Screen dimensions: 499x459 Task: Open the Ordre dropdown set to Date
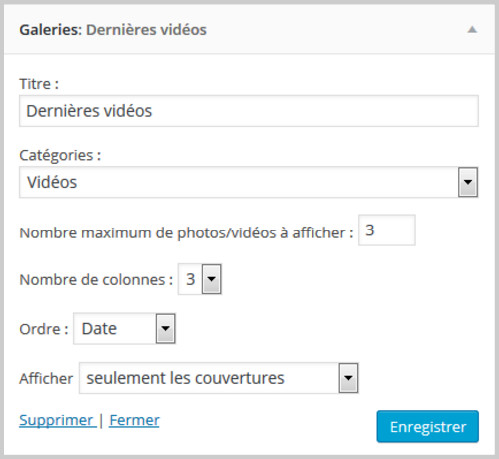pyautogui.click(x=124, y=329)
